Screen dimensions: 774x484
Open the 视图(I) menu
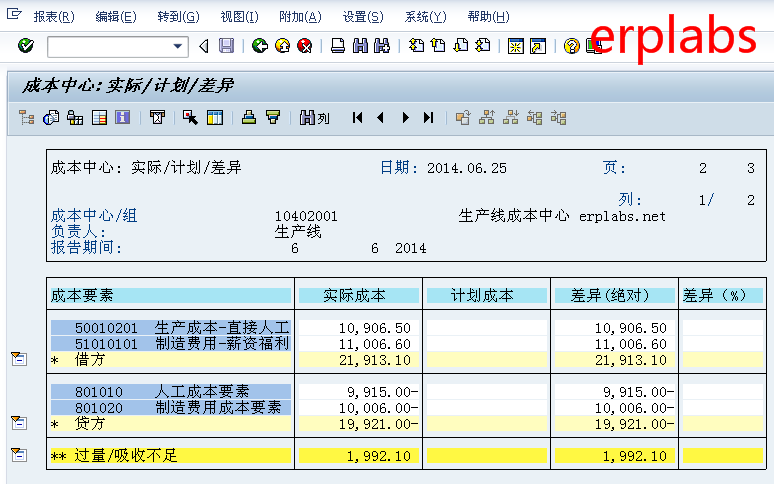pos(239,17)
